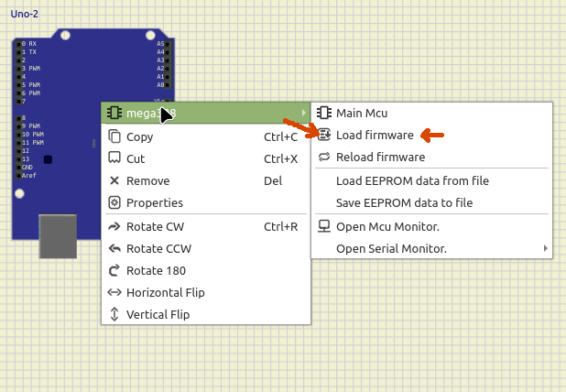Click the USB connector on Arduino board
The image size is (566, 392).
58,236
